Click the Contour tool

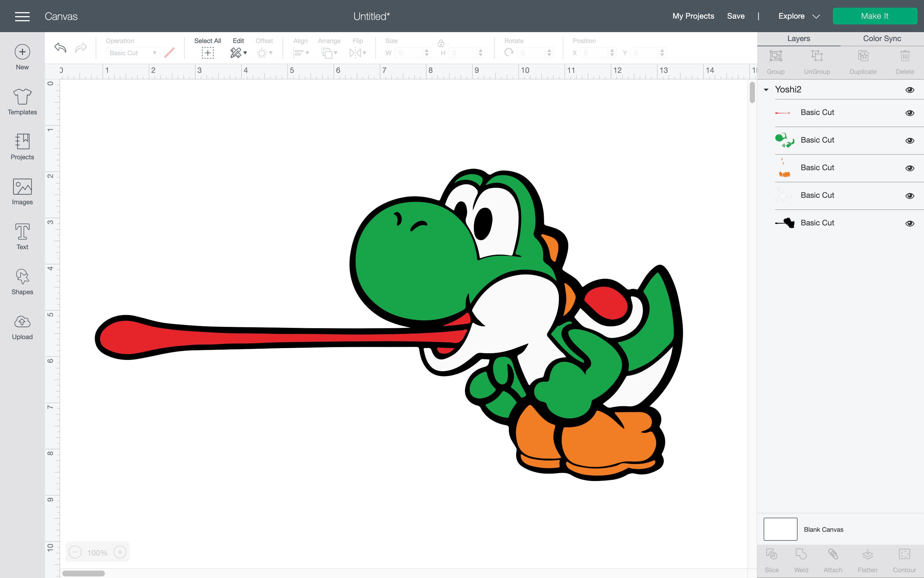(x=904, y=560)
